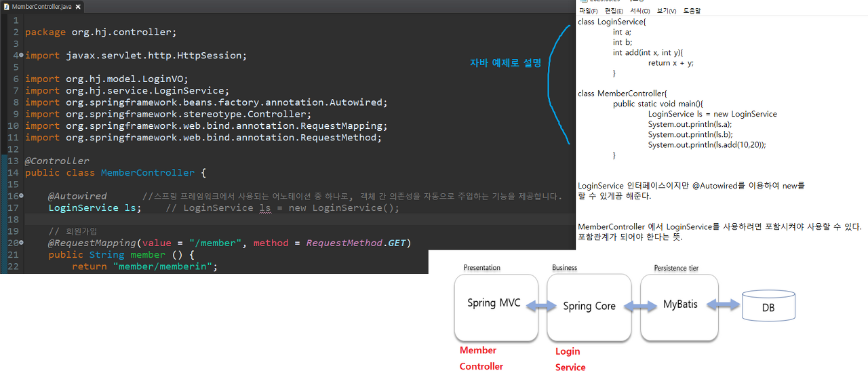
Task: Collapse the @Autowired block at line 16
Action: [22, 196]
